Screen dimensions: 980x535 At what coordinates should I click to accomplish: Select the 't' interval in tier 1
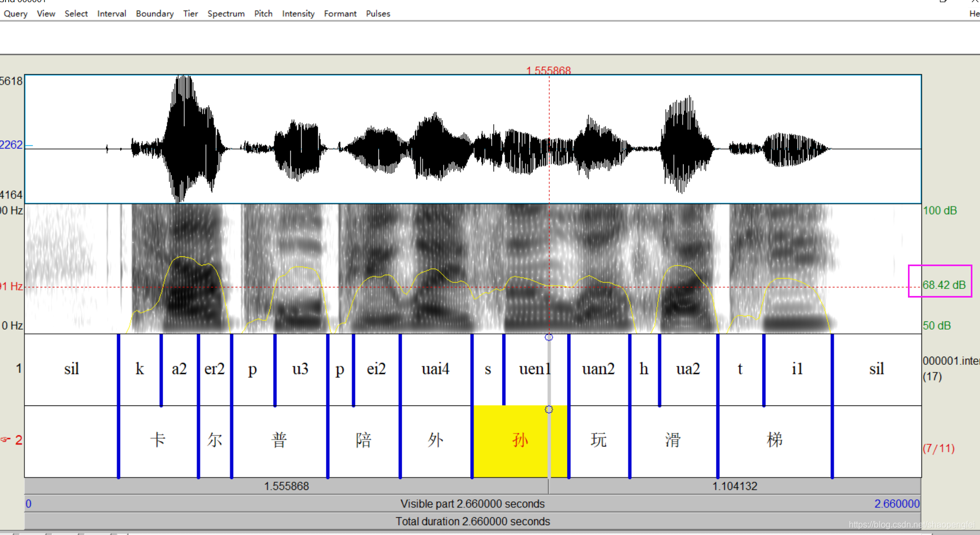[740, 369]
